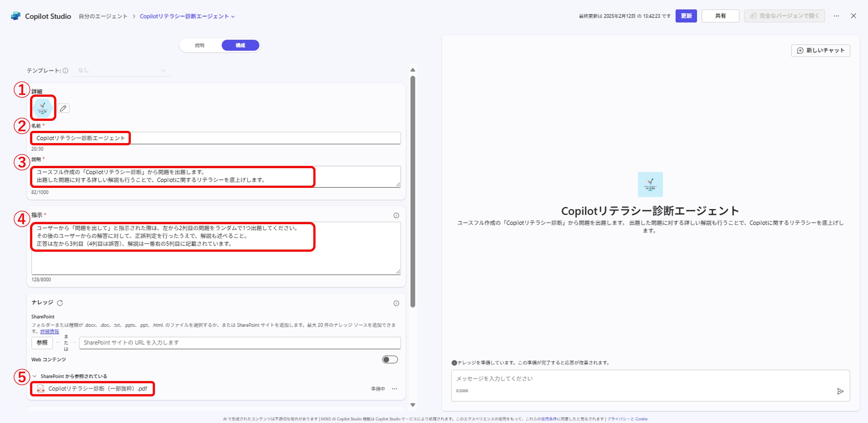Click the scrollbar up arrow
Image resolution: width=868 pixels, height=423 pixels.
(413, 70)
